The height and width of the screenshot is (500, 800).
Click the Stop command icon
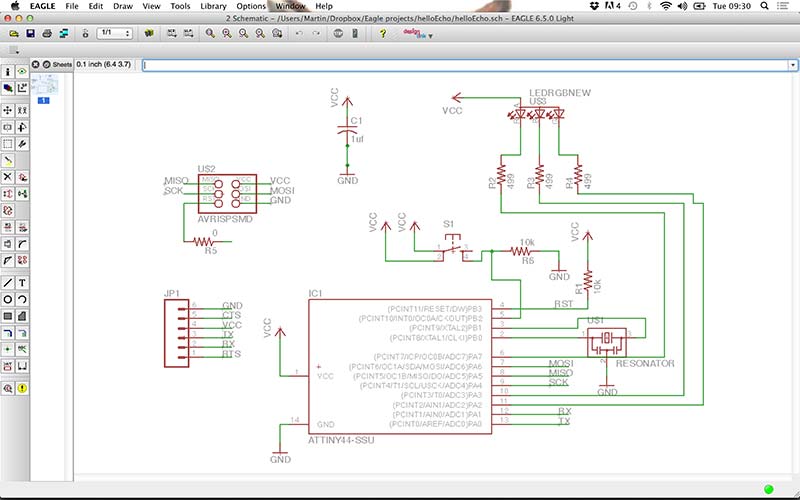(338, 34)
